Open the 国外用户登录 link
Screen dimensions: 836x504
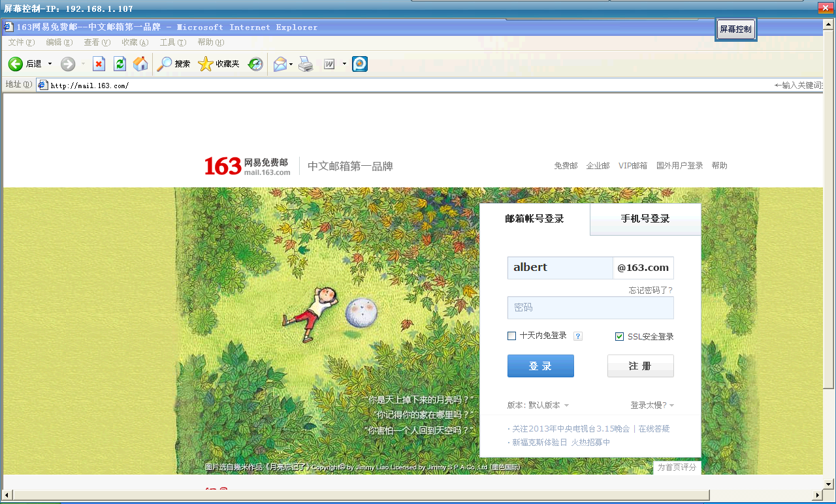point(680,166)
